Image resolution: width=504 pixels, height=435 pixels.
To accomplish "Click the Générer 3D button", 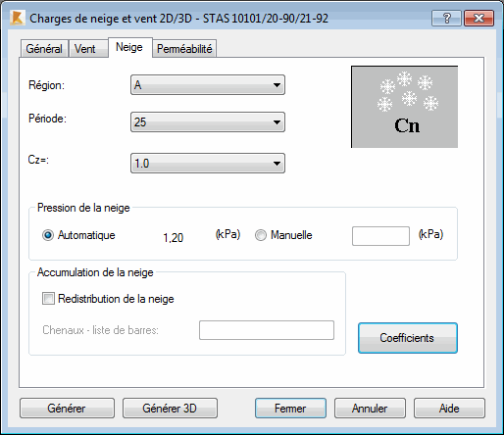I will click(170, 409).
